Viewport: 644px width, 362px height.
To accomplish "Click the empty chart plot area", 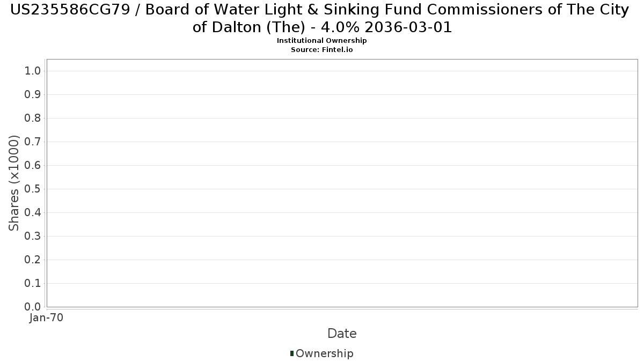I will [x=342, y=183].
